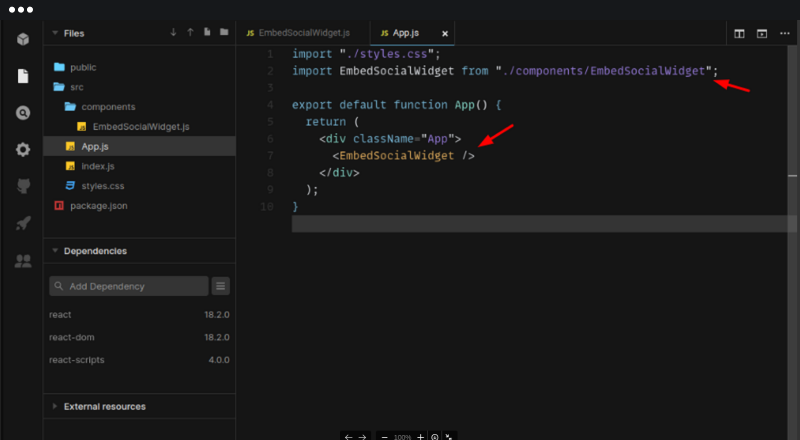The image size is (800, 440).
Task: Open the three-dots more options menu
Action: click(x=785, y=33)
